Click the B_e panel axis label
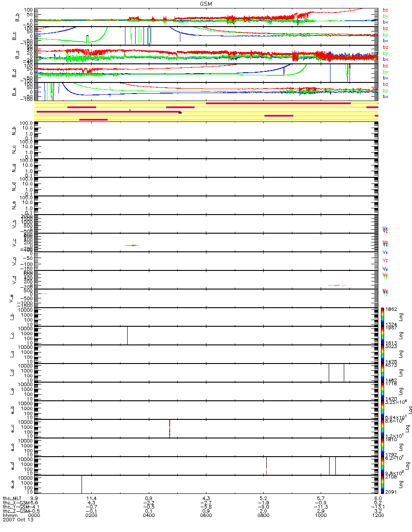 13,92
